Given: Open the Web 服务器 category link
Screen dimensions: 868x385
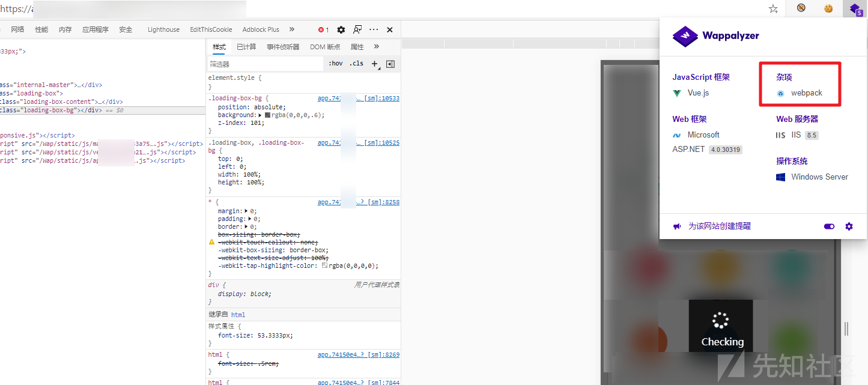Looking at the screenshot, I should tap(797, 119).
